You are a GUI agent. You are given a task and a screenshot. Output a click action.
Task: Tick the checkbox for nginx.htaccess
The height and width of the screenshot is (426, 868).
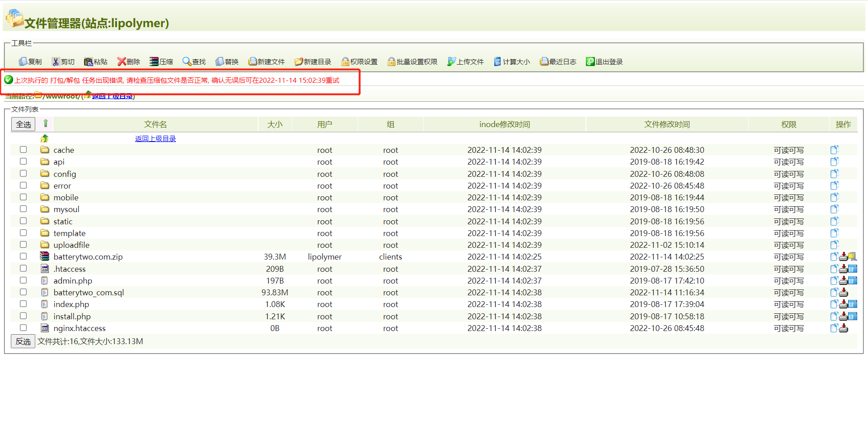[x=23, y=327]
